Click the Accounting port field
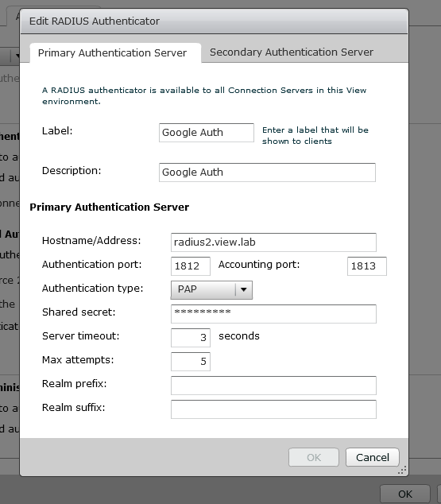This screenshot has height=504, width=441. point(367,266)
